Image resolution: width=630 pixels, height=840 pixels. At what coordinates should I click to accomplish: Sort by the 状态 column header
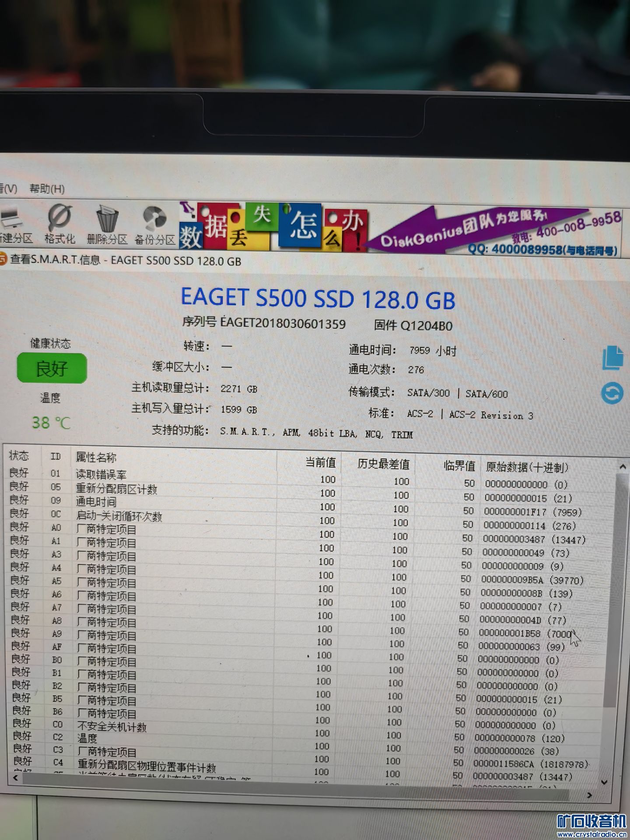(19, 455)
